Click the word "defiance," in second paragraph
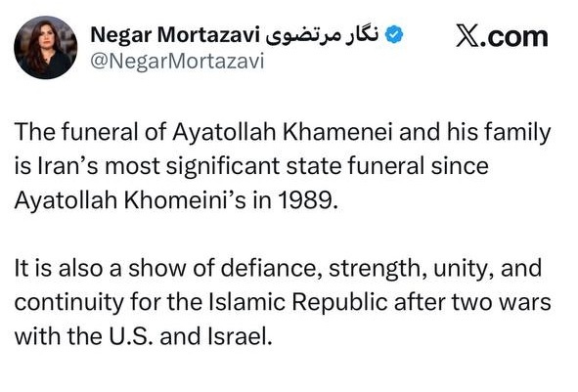578x392 pixels. (x=271, y=268)
